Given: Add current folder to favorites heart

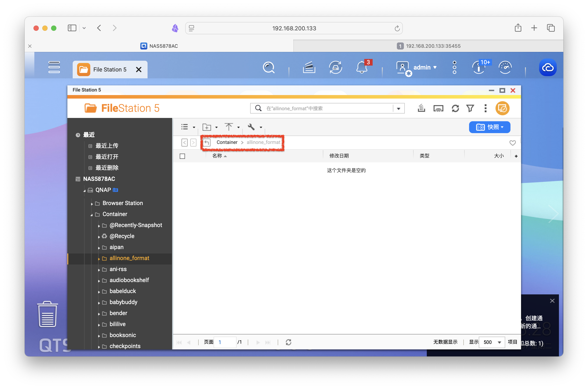Looking at the screenshot, I should [512, 143].
